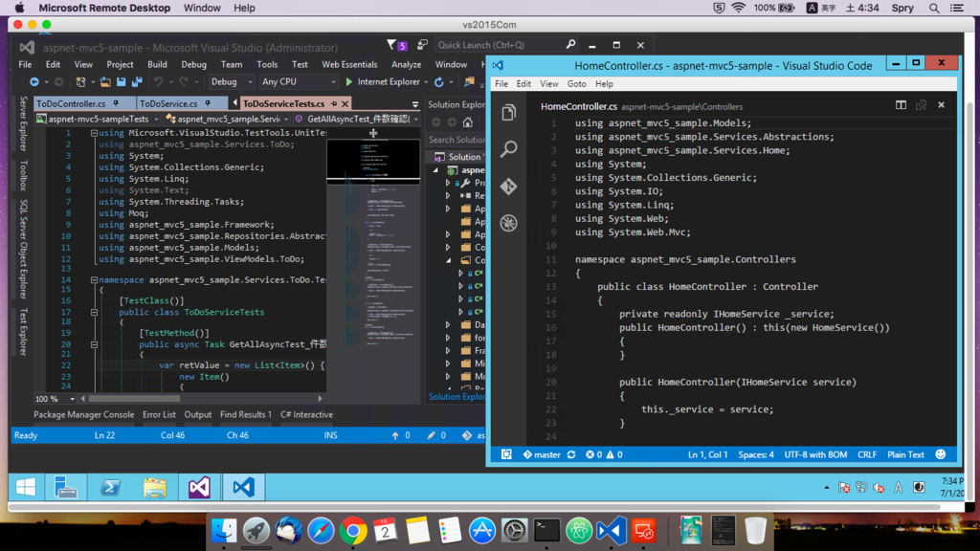The image size is (980, 551).
Task: Close the HomeController.cs editor in VS Code
Action: 942,105
